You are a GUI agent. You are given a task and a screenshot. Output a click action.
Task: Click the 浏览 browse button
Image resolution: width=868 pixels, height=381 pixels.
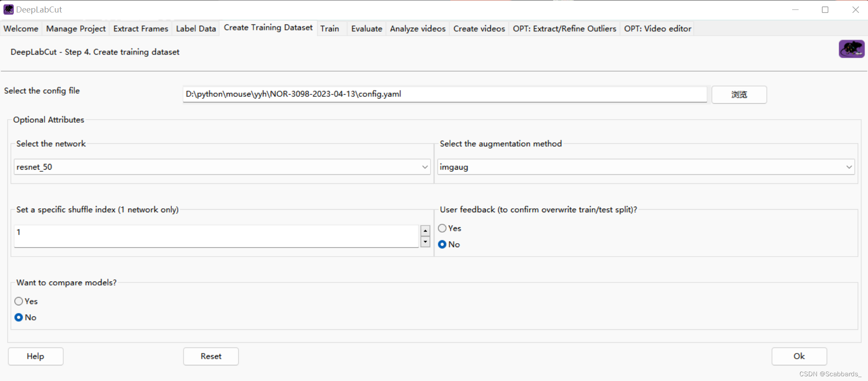[x=739, y=95]
